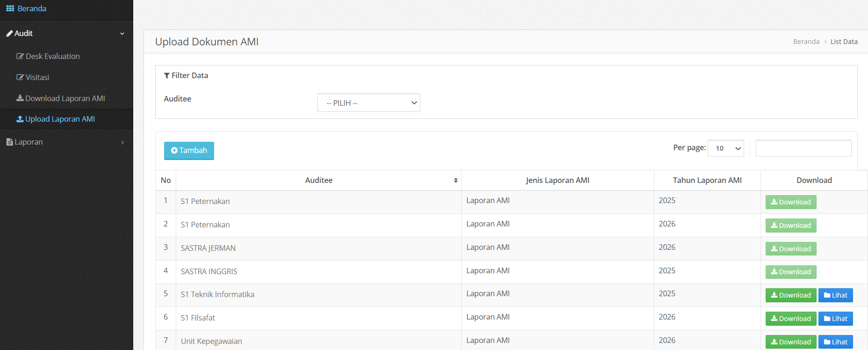Click the Tambah button
This screenshot has height=350, width=868.
pos(189,151)
